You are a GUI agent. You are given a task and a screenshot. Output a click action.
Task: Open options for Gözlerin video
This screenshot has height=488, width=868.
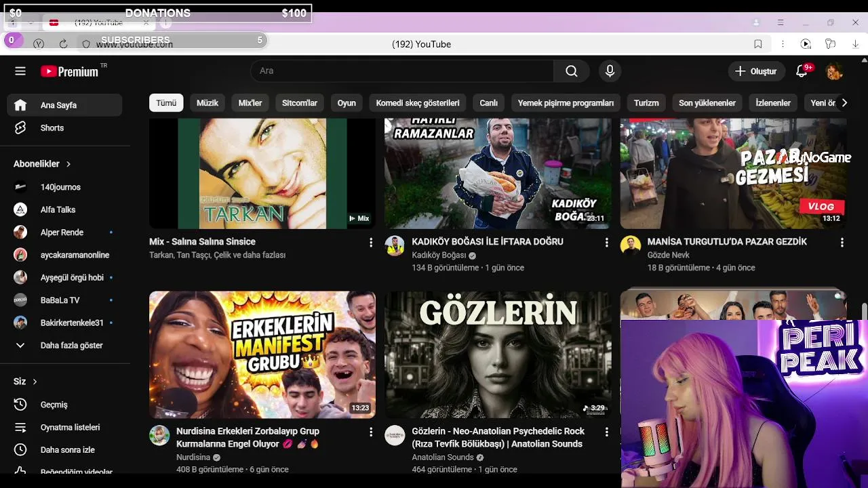tap(606, 432)
